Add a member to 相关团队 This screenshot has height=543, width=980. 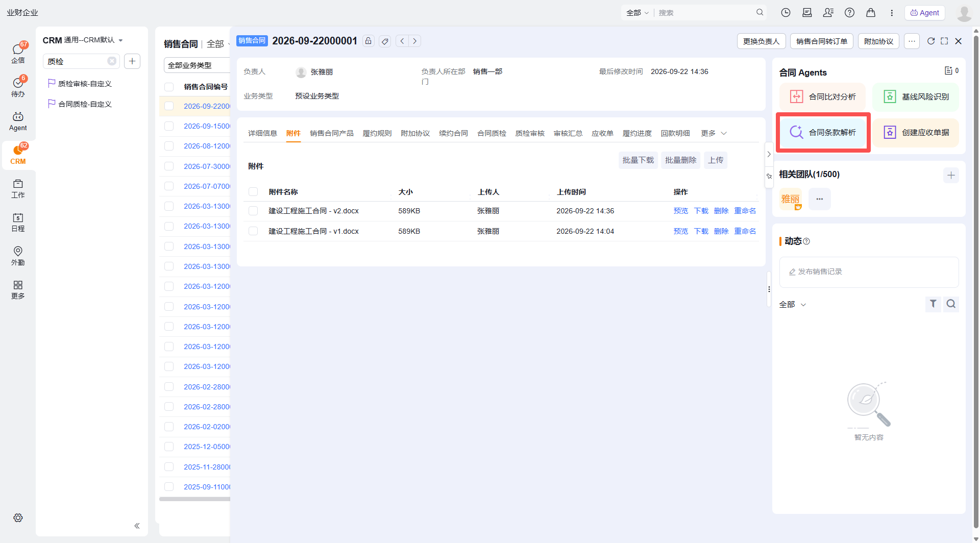pyautogui.click(x=951, y=175)
